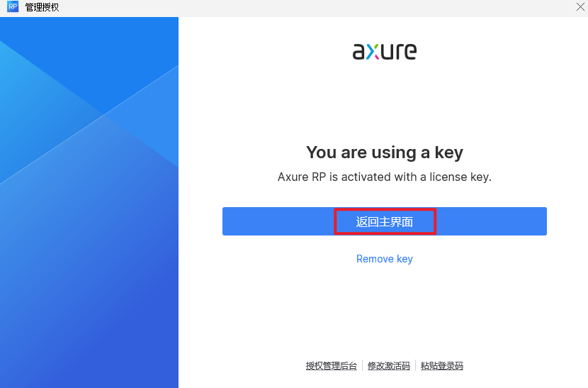The width and height of the screenshot is (588, 388).
Task: Open the 授权管理后台 link
Action: click(x=332, y=366)
